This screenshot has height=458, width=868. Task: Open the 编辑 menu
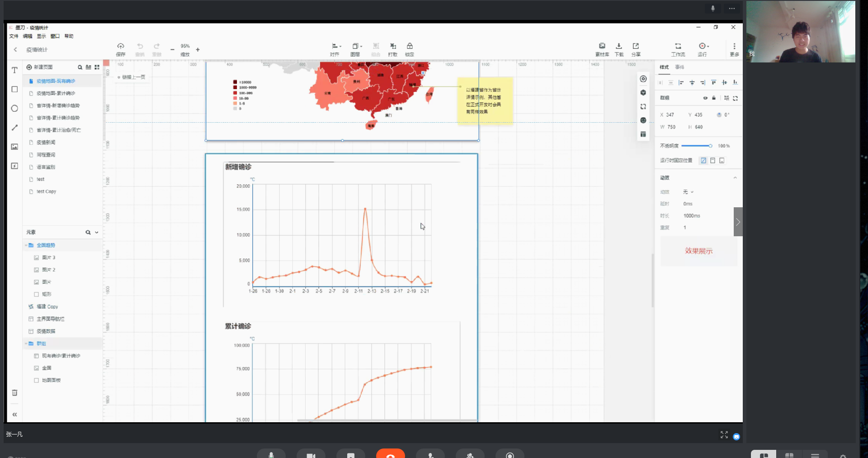pyautogui.click(x=28, y=36)
